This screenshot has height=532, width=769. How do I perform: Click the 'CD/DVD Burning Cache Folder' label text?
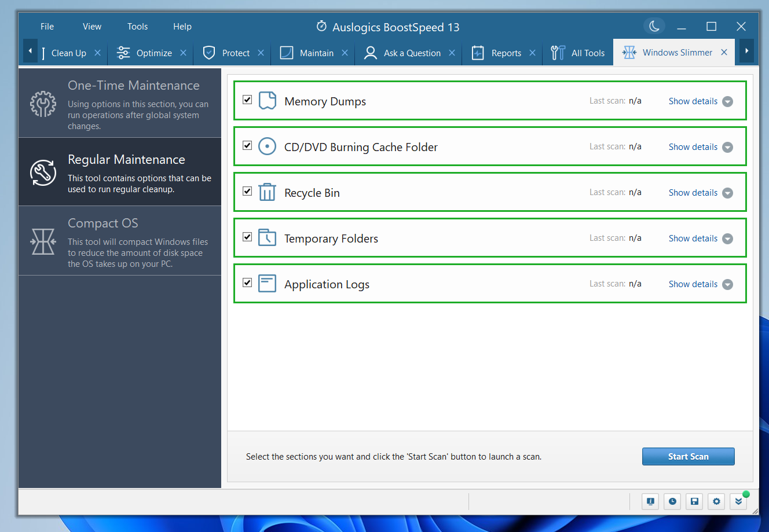click(x=361, y=147)
